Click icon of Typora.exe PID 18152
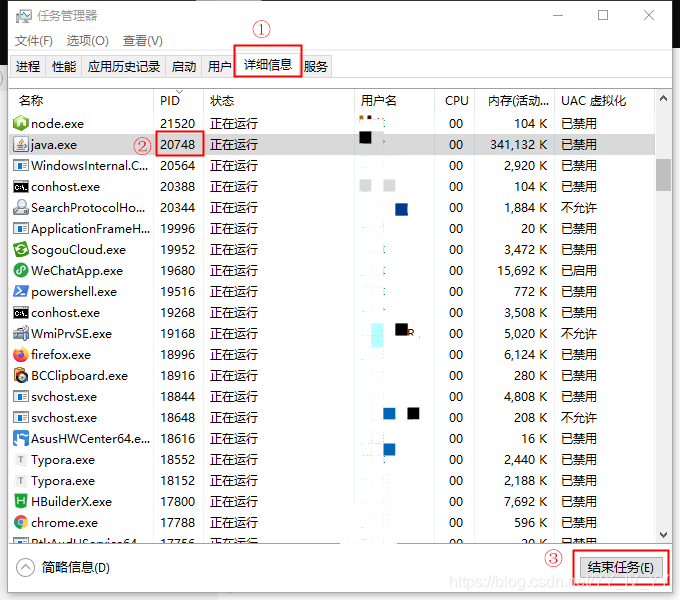The height and width of the screenshot is (600, 680). [20, 480]
